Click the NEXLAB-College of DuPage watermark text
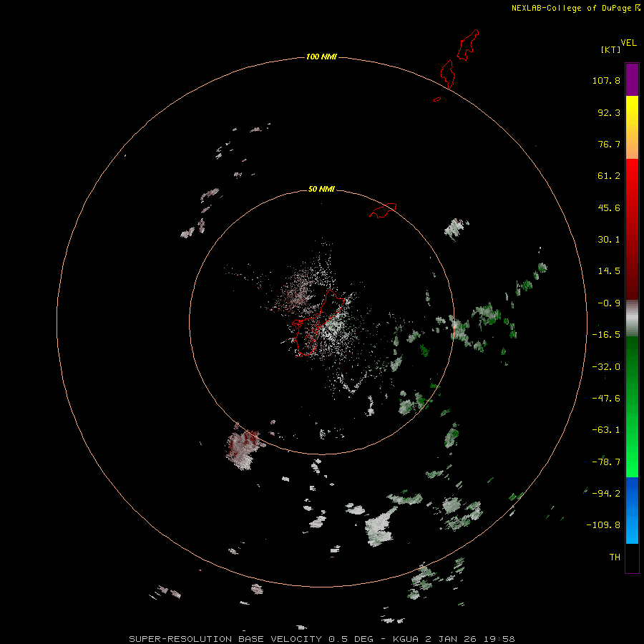This screenshot has height=644, width=644. coord(575,8)
